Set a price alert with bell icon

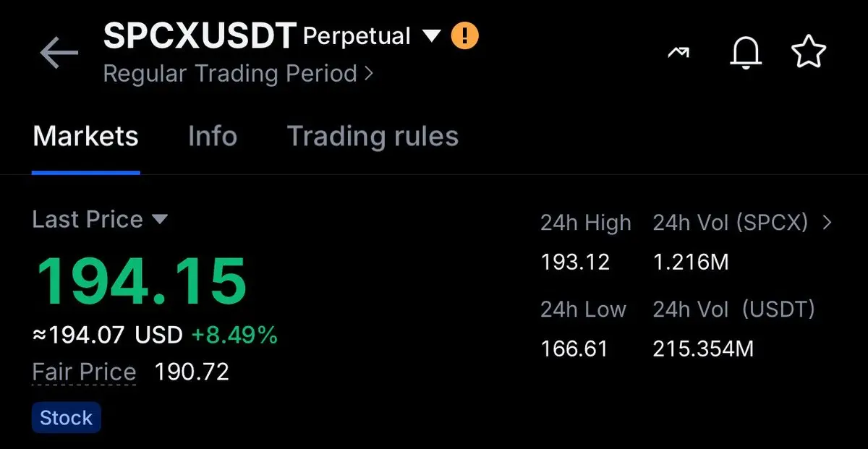click(x=746, y=54)
